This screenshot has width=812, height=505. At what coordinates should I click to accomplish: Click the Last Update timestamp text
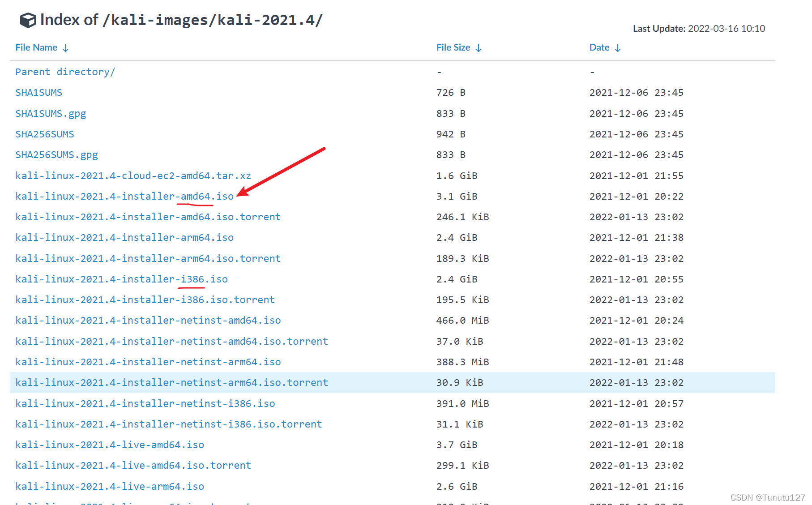pos(699,29)
